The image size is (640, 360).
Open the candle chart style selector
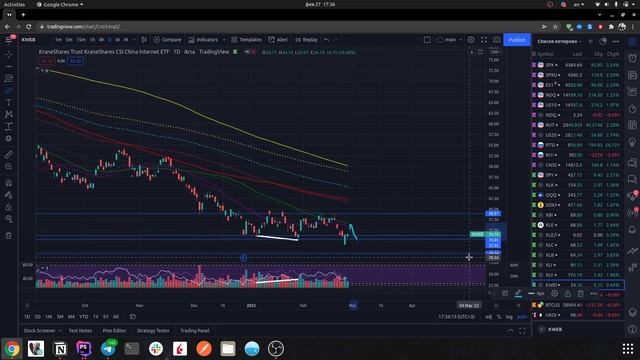tap(144, 40)
